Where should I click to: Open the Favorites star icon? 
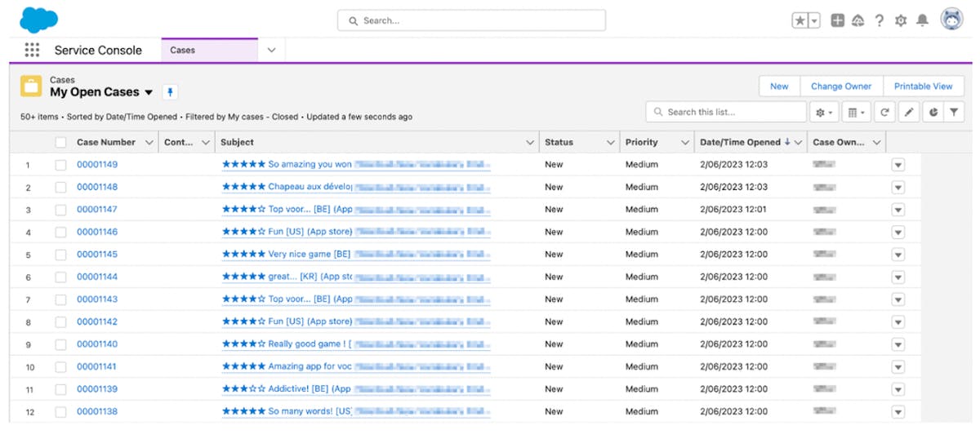tap(800, 20)
